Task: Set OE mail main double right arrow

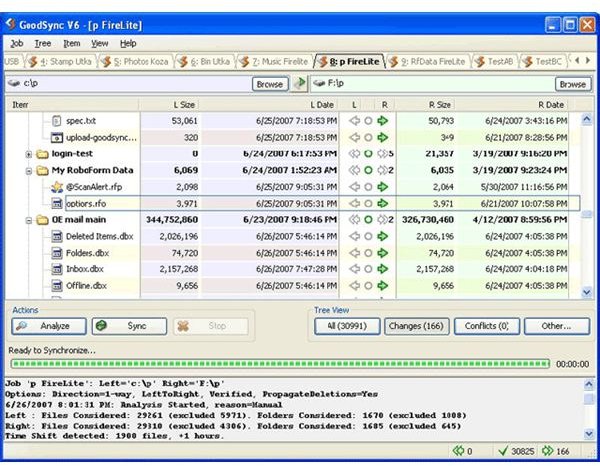Action: [x=382, y=220]
